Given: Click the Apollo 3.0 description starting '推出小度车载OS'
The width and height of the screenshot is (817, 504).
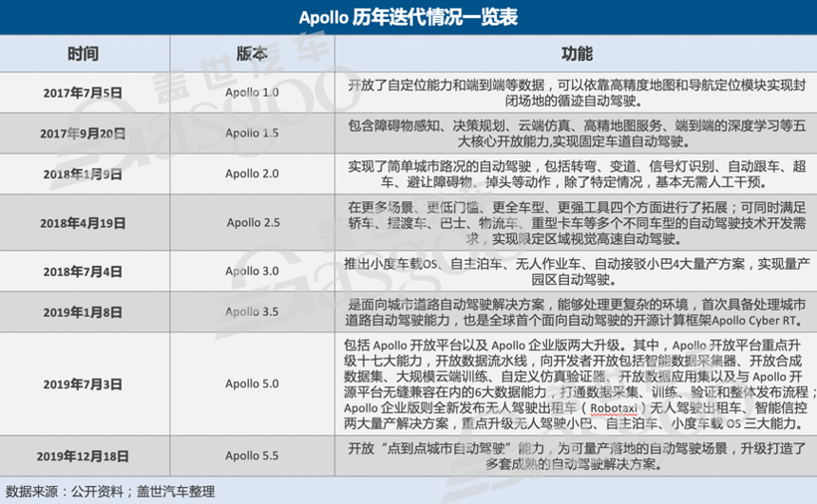Looking at the screenshot, I should coord(576,271).
